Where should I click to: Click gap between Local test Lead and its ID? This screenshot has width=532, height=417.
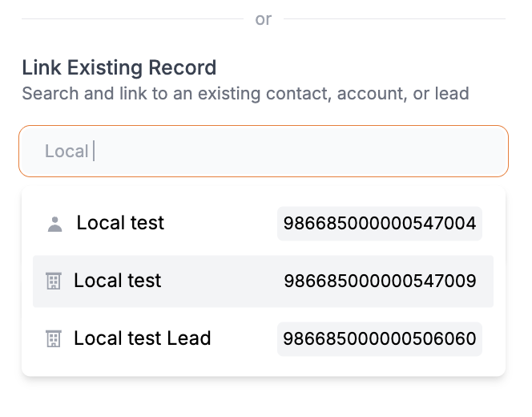(244, 338)
